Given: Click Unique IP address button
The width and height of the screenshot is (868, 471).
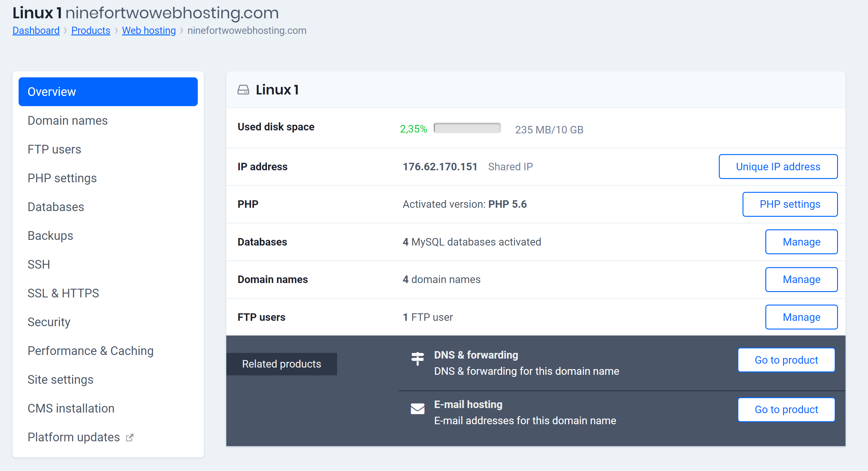Looking at the screenshot, I should [777, 166].
